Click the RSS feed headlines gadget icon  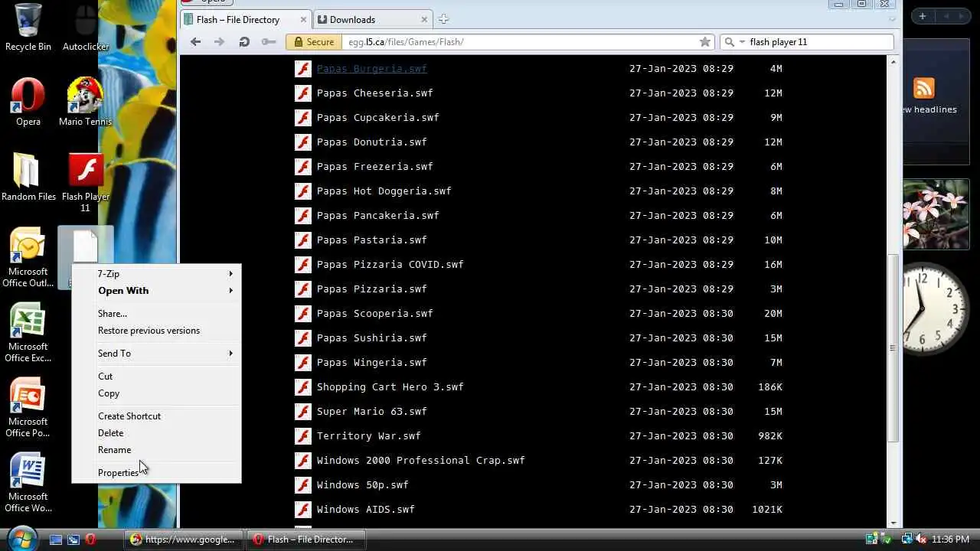[x=924, y=89]
